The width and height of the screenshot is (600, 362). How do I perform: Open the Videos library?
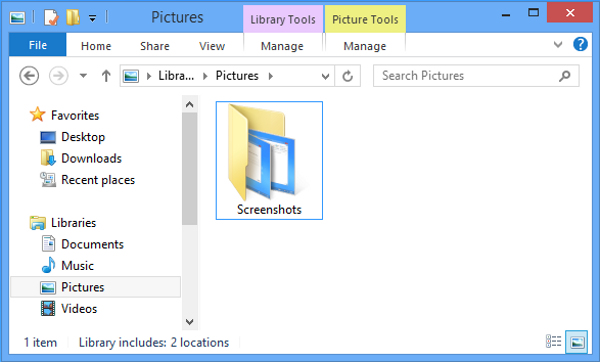[x=79, y=308]
